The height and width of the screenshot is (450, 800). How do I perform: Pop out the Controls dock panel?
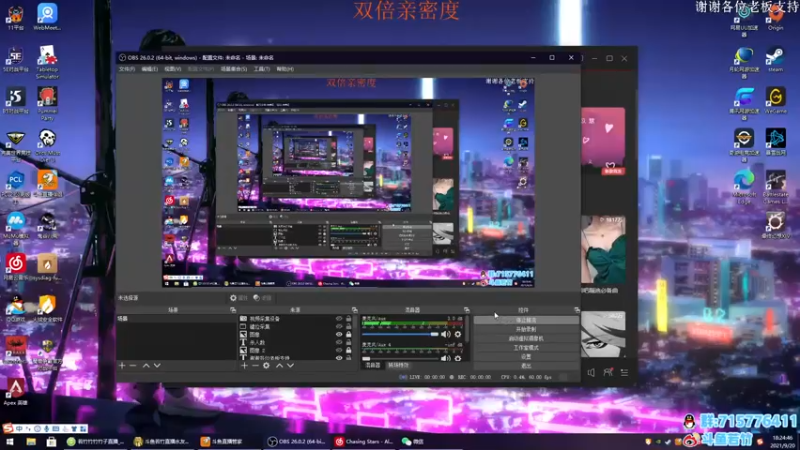click(x=577, y=310)
